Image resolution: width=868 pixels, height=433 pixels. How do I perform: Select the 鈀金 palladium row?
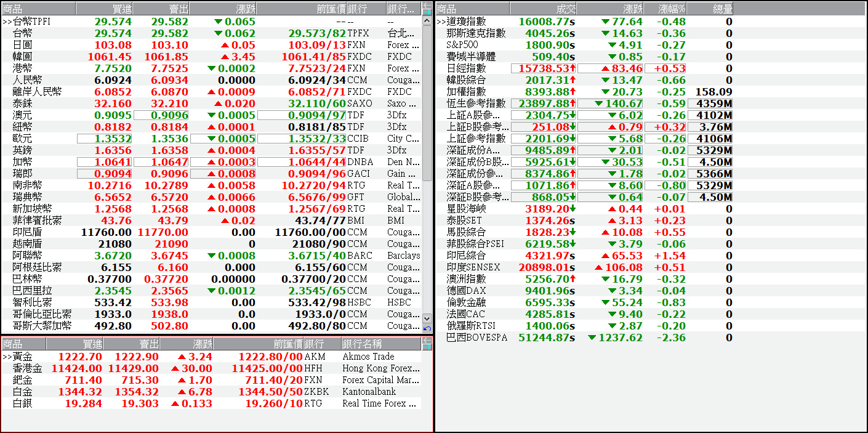(x=212, y=380)
